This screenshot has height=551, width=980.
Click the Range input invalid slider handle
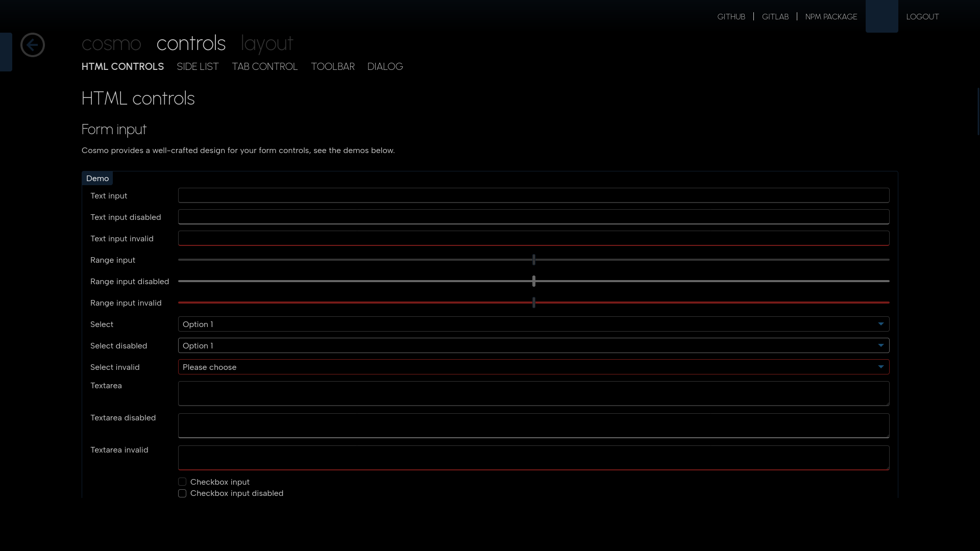tap(534, 303)
